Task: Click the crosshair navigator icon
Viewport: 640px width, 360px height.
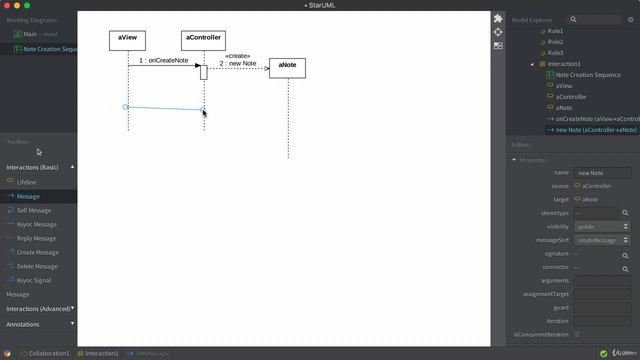Action: tap(498, 32)
